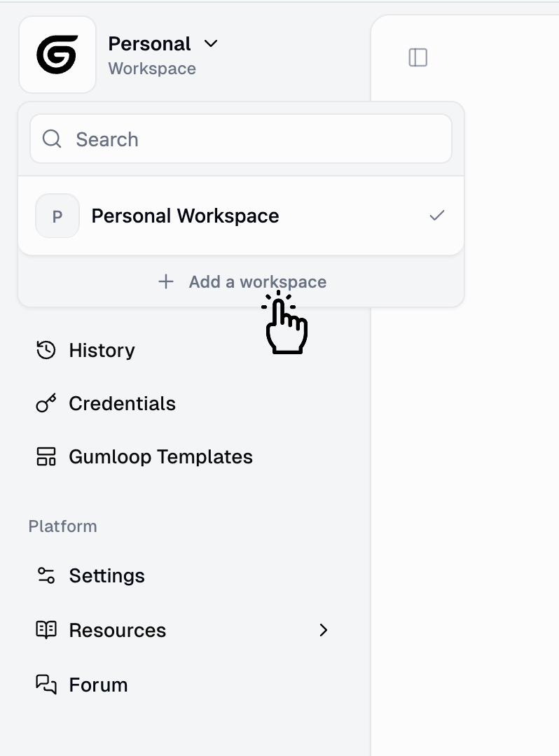Collapse the sidebar with the panel icon

[418, 58]
